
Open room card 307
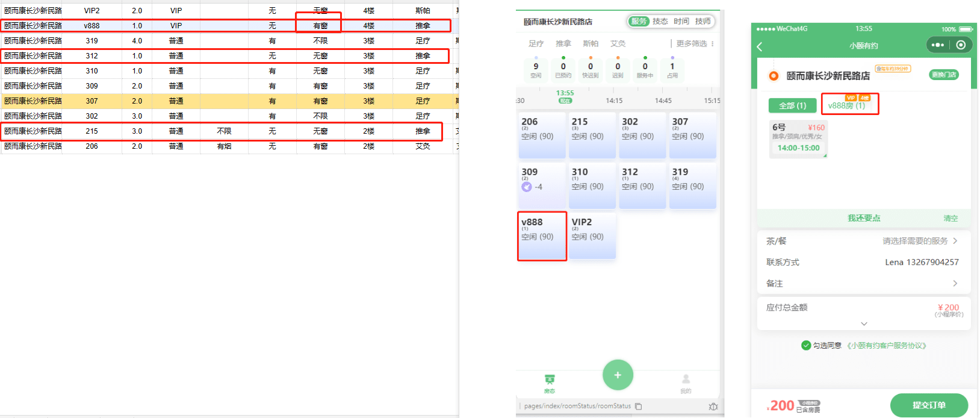click(693, 136)
